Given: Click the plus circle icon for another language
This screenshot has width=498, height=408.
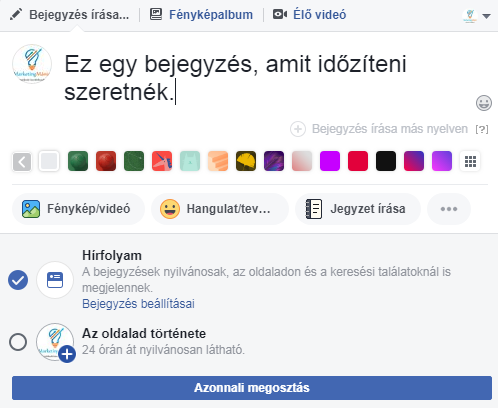Looking at the screenshot, I should (x=298, y=129).
